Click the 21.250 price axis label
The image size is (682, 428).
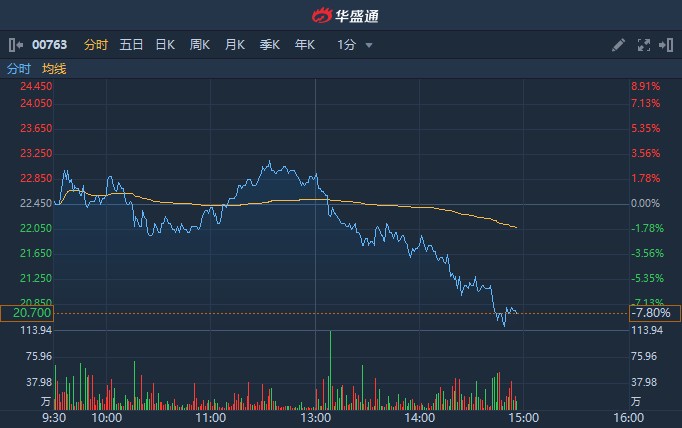click(36, 278)
